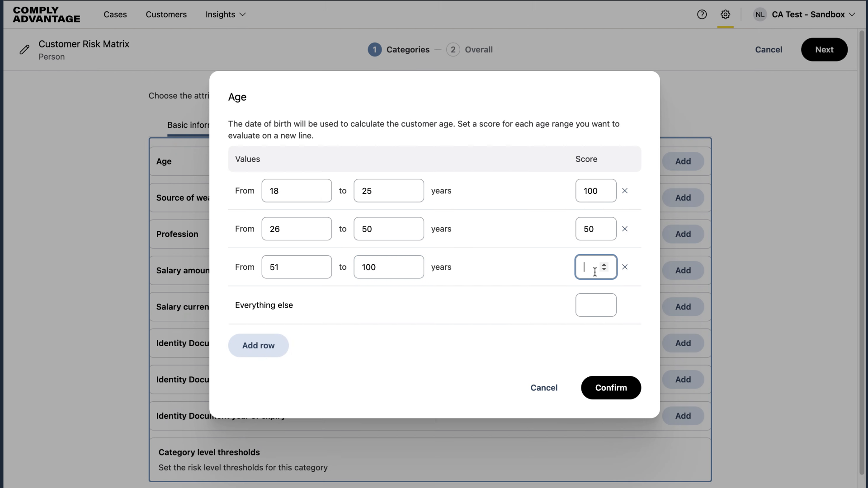Click the step 1 Categories circle
The height and width of the screenshot is (488, 868).
point(375,50)
